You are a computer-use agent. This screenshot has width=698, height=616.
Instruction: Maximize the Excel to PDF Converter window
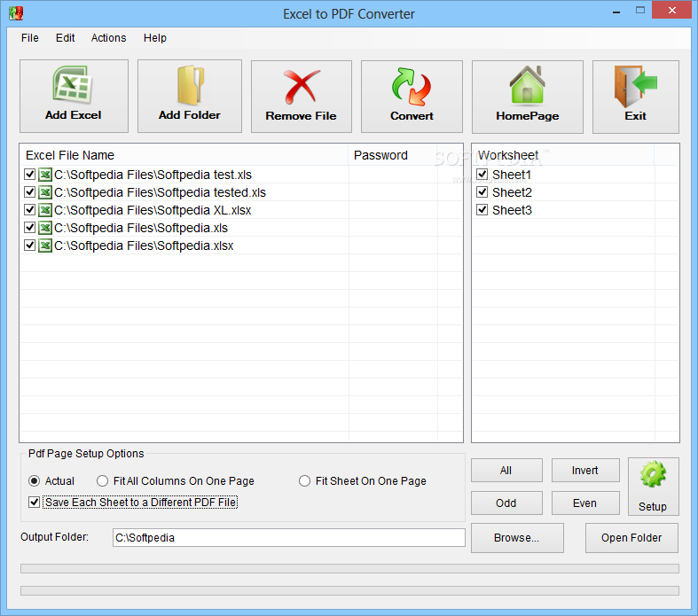point(640,11)
